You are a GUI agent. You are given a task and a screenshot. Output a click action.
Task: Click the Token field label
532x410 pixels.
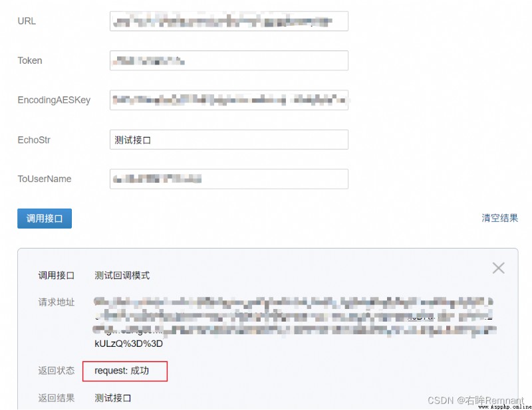pos(30,60)
